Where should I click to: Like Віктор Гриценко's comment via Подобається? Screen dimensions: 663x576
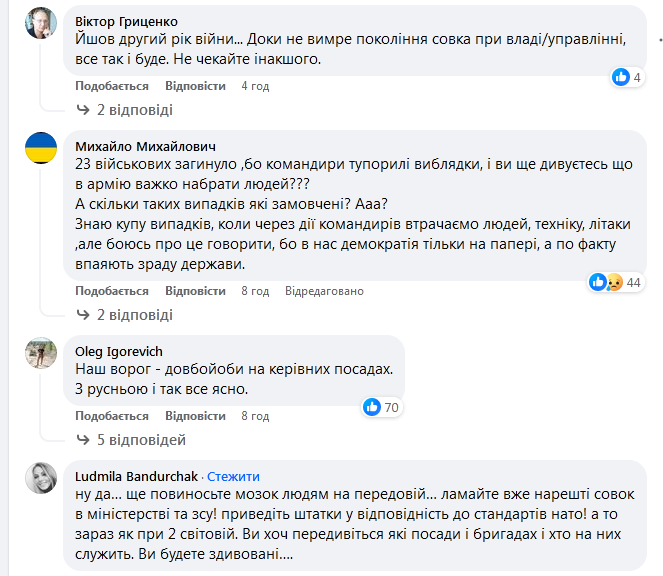pos(112,86)
